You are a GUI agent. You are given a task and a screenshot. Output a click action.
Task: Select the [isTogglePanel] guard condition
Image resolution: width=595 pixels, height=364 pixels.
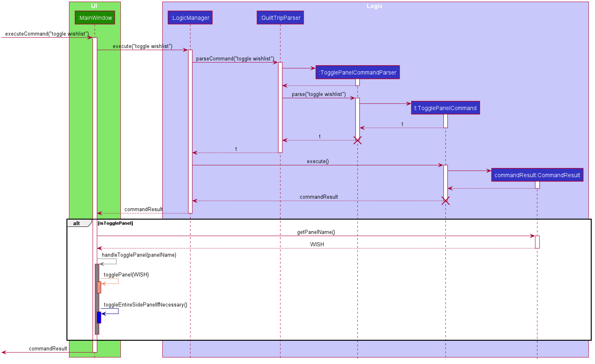tap(115, 223)
